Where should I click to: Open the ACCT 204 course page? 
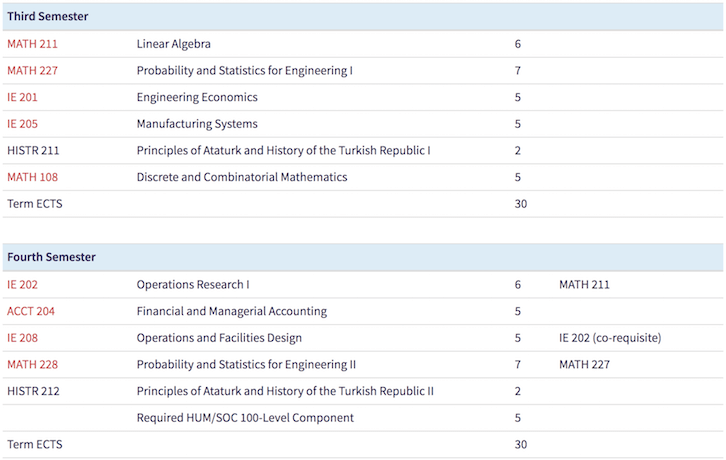tap(31, 311)
